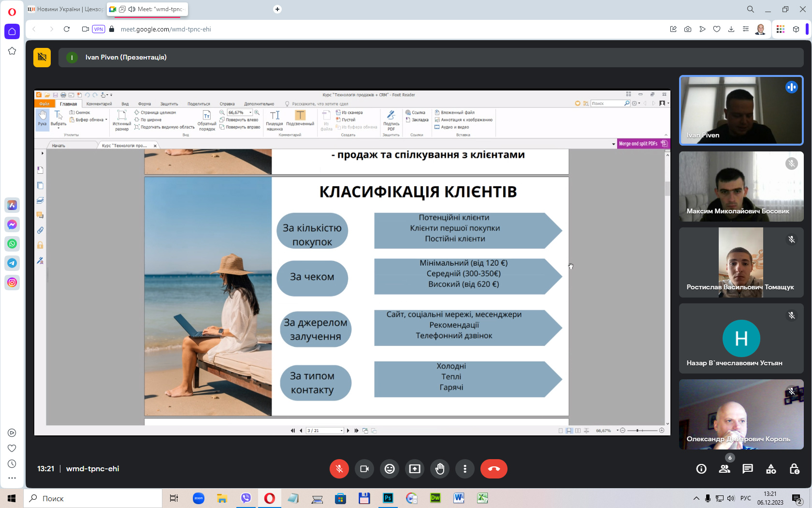Open the Защитить ribbon tab in Foxit
Screen dimensions: 812x508
coord(169,104)
